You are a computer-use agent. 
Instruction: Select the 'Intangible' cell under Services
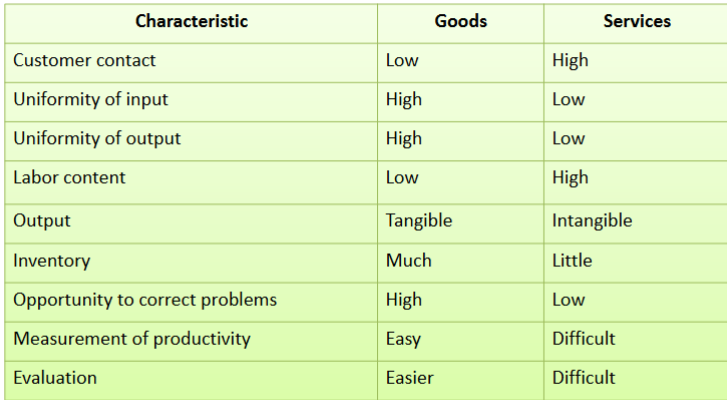pos(592,220)
